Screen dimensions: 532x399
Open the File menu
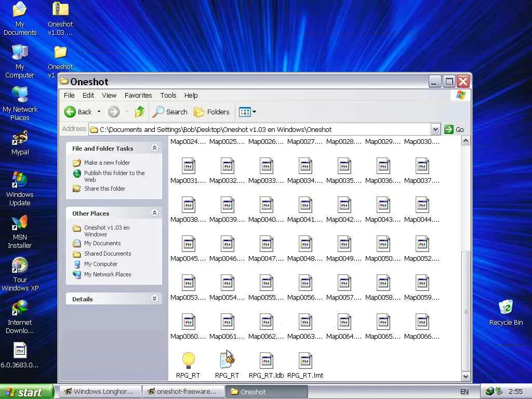pos(69,96)
